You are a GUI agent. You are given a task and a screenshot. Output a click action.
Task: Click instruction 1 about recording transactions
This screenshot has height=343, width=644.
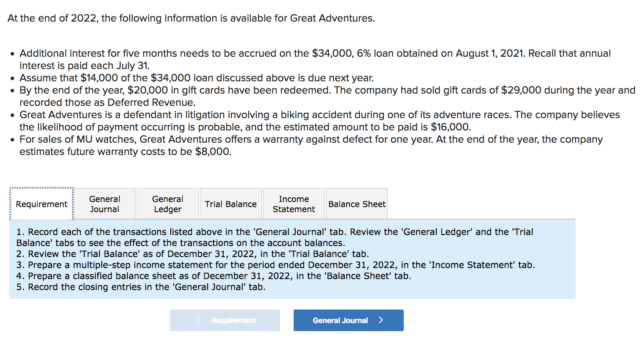point(275,237)
